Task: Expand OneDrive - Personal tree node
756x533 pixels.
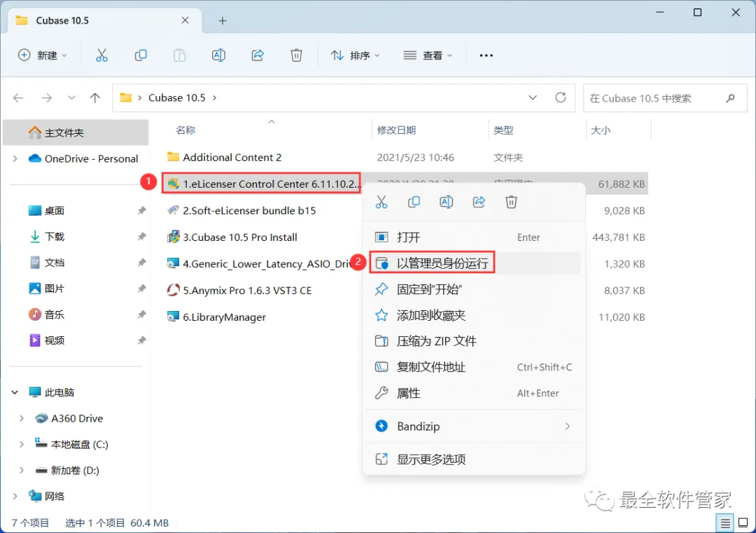Action: [x=15, y=159]
